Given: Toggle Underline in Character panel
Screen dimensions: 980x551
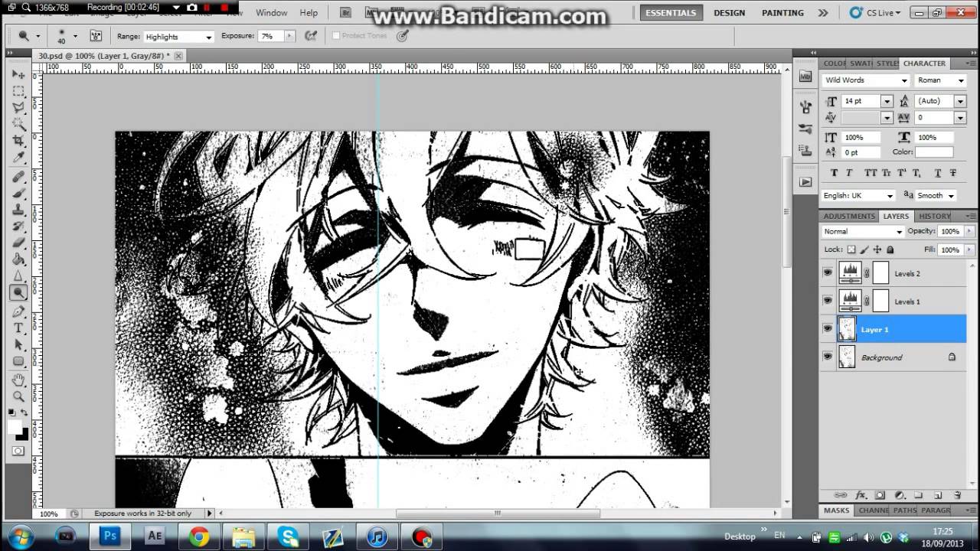Looking at the screenshot, I should 938,173.
